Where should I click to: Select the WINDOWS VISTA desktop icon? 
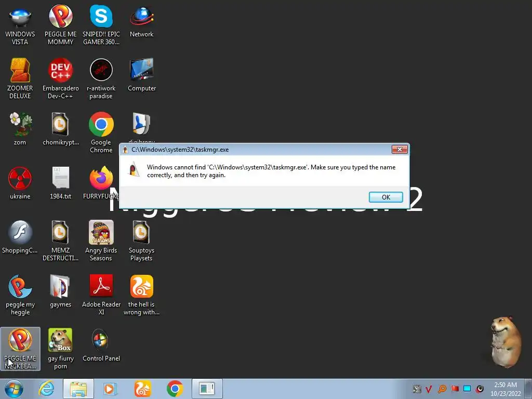click(20, 25)
